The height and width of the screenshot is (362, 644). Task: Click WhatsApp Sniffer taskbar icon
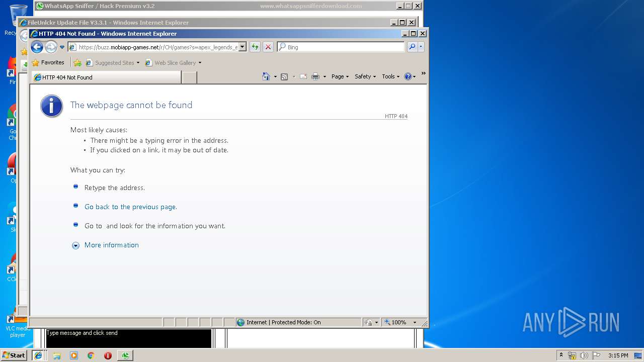click(x=125, y=355)
